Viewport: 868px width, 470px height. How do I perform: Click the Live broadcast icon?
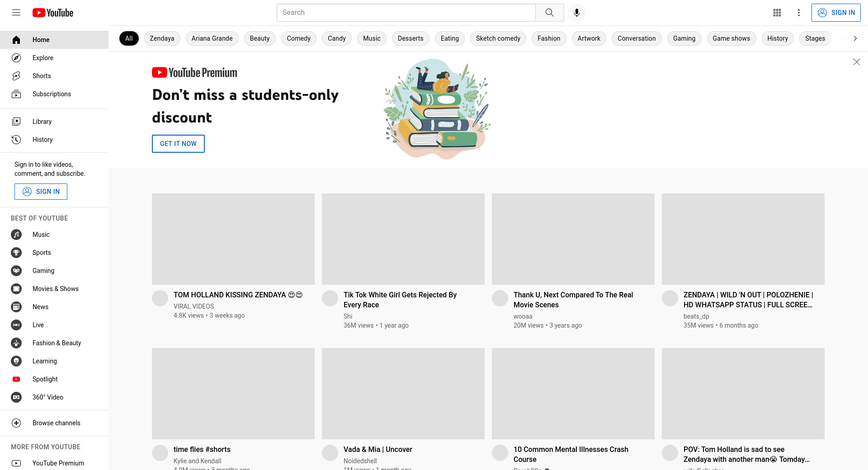tap(16, 325)
